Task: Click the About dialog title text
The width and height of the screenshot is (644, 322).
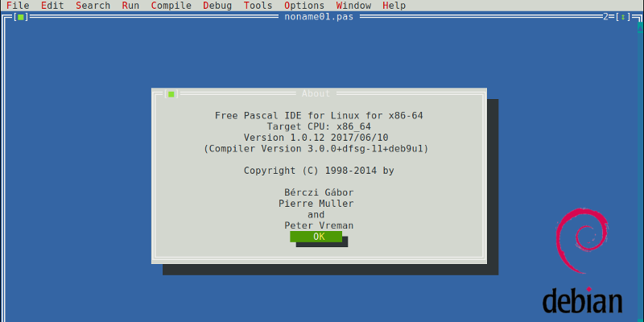Action: click(316, 93)
